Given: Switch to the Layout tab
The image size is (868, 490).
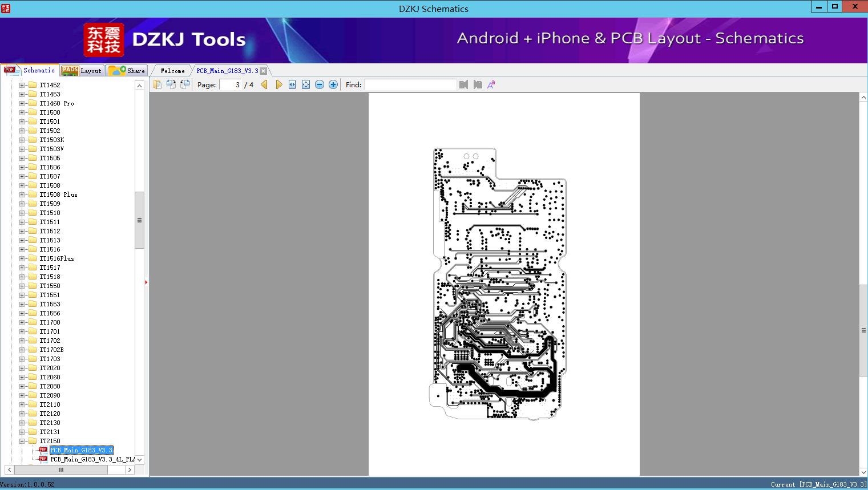Looking at the screenshot, I should (83, 71).
